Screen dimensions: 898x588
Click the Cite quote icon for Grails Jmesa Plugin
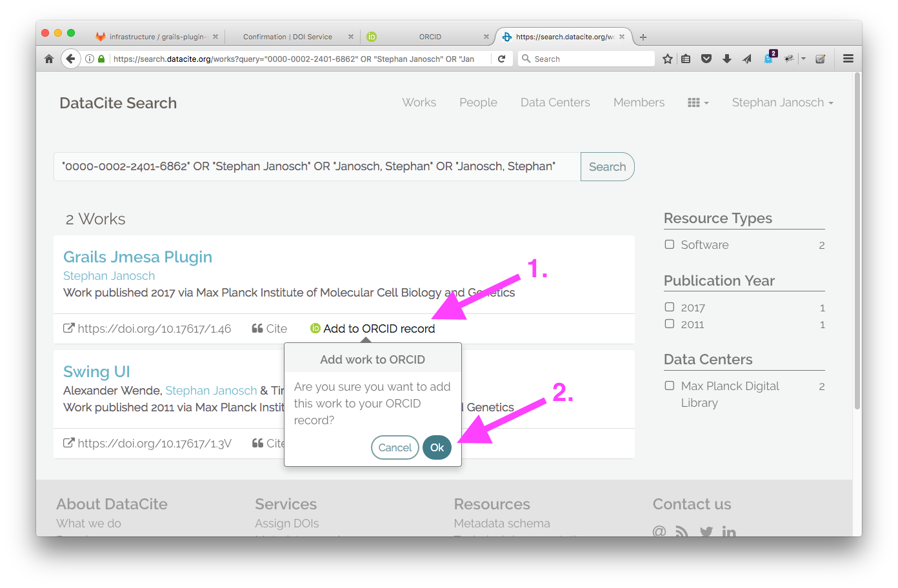pos(257,329)
